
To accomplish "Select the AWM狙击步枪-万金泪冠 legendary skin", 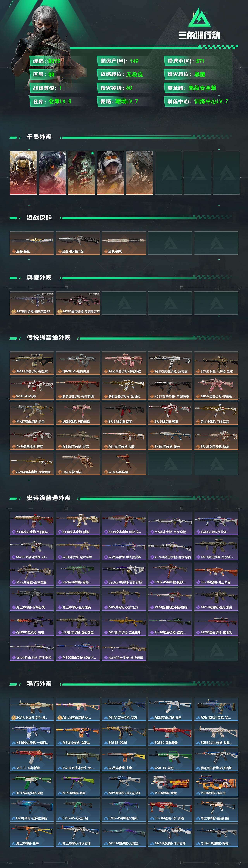I will [x=32, y=464].
